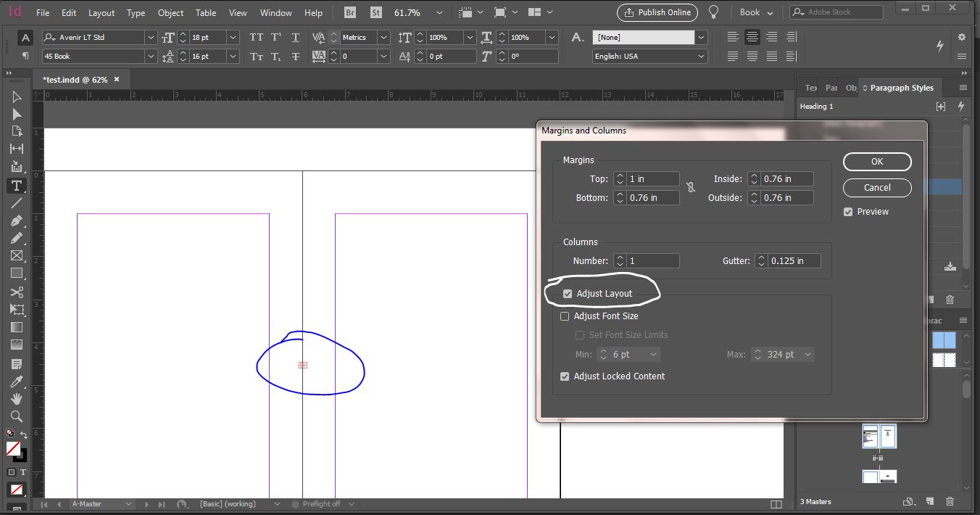
Task: Open the Layout menu
Action: pyautogui.click(x=101, y=12)
